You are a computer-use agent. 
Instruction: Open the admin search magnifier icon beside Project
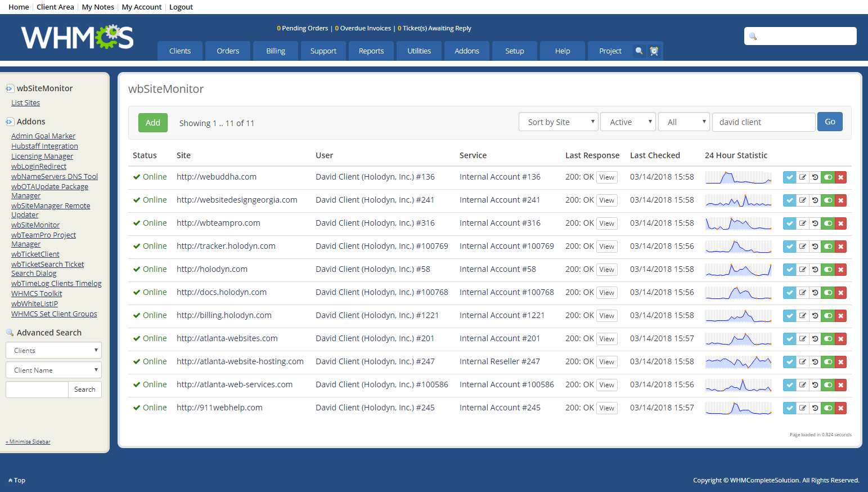tap(639, 51)
